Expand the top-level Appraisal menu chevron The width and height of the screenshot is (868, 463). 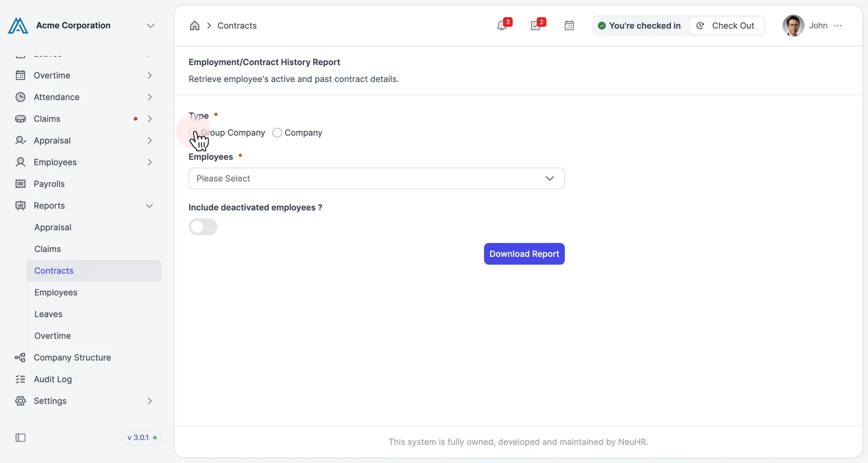149,140
